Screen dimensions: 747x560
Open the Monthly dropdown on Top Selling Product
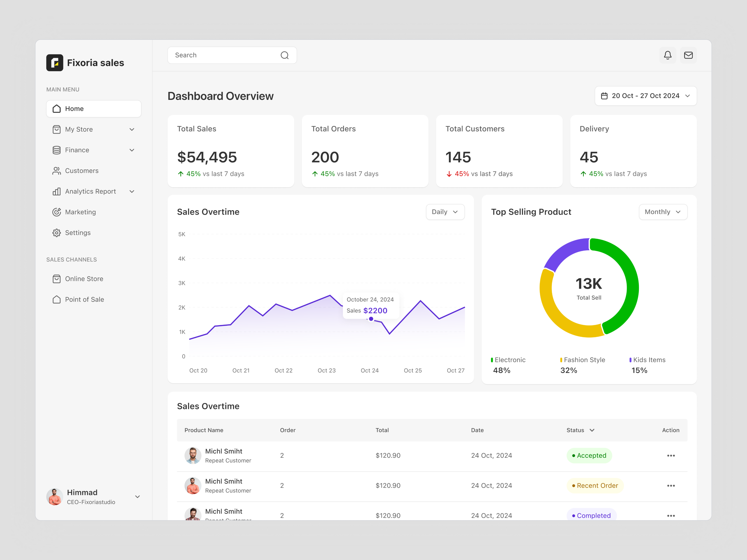662,212
